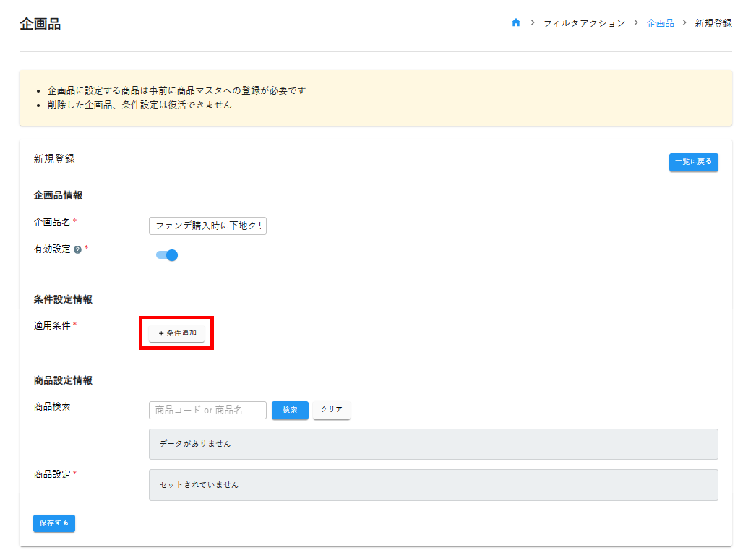The image size is (756, 558).
Task: Save the form with 保存する
Action: (54, 523)
